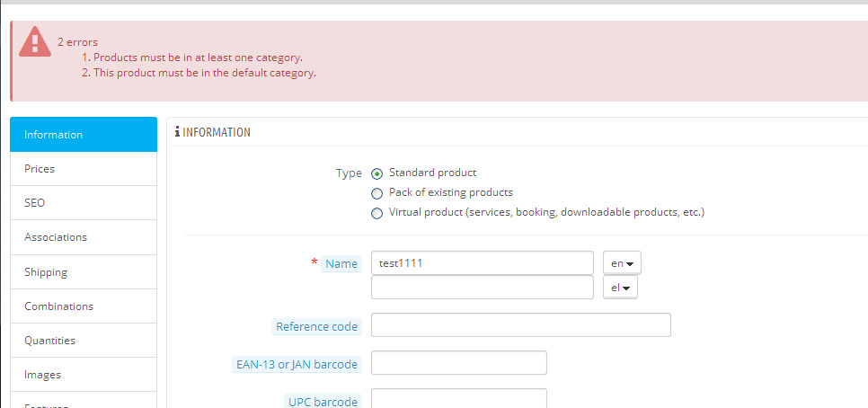This screenshot has width=868, height=408.
Task: Open the Associations tab
Action: pyautogui.click(x=84, y=237)
